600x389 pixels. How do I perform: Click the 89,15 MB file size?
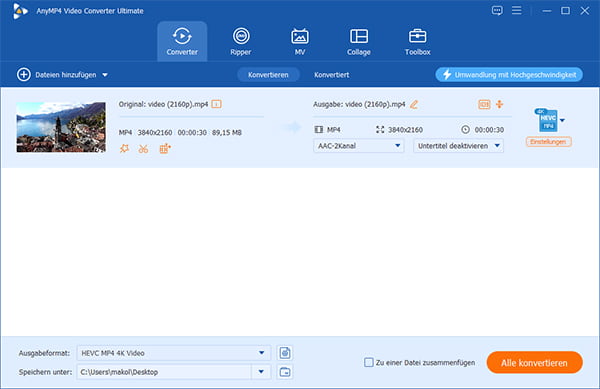point(227,133)
